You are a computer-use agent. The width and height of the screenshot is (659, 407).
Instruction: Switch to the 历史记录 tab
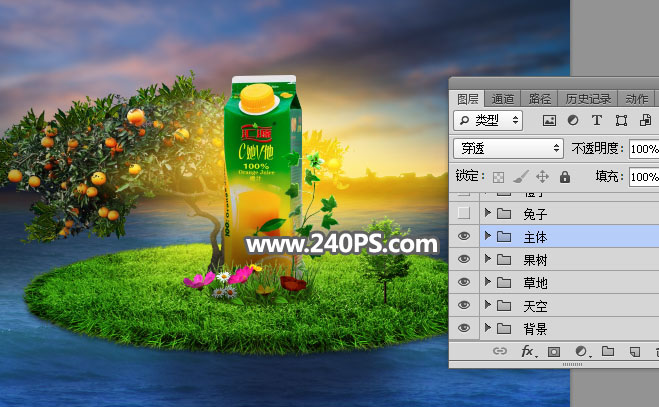588,99
